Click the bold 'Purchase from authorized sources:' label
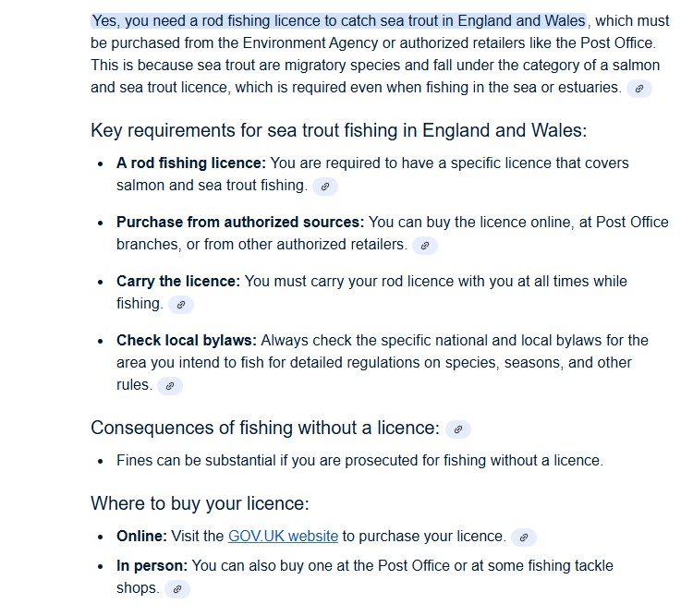The width and height of the screenshot is (681, 616). (240, 222)
